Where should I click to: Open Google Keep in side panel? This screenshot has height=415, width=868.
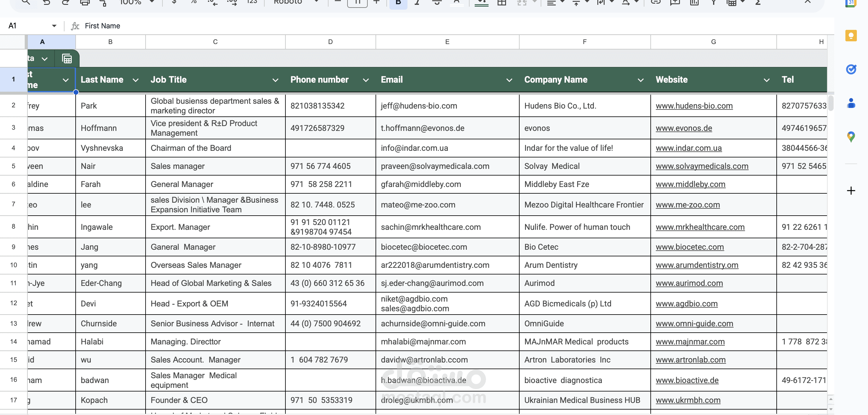(851, 35)
